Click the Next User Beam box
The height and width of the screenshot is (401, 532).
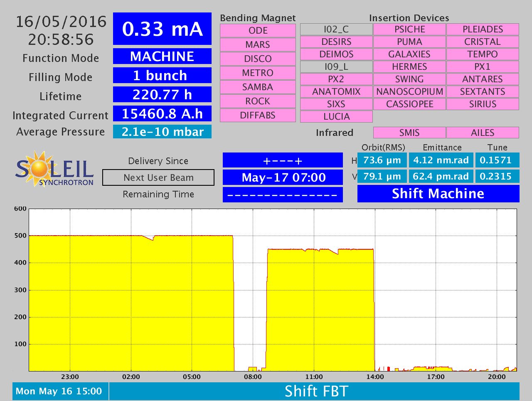158,177
